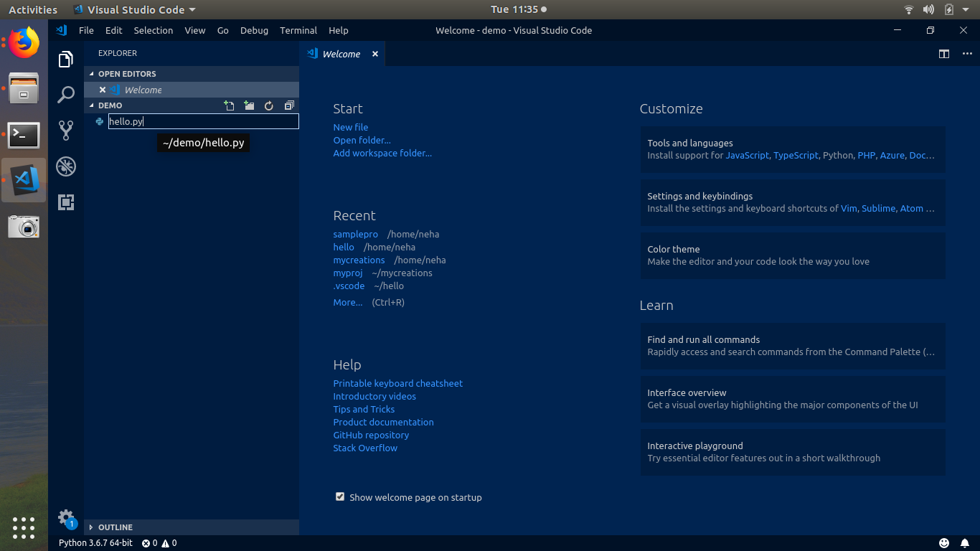
Task: Open the File menu
Action: click(x=86, y=30)
